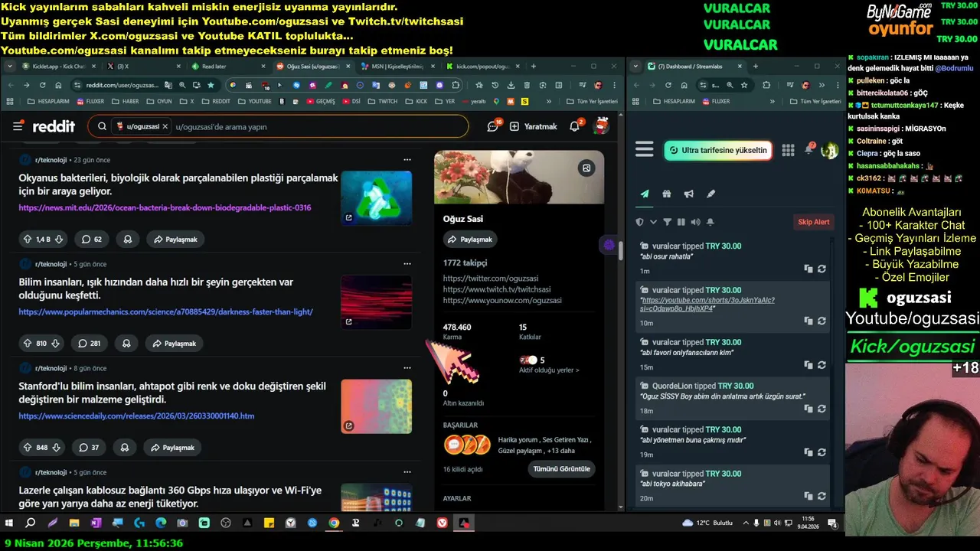
Task: Share Oğuz Sasi profile via Paylaşmak
Action: point(469,240)
